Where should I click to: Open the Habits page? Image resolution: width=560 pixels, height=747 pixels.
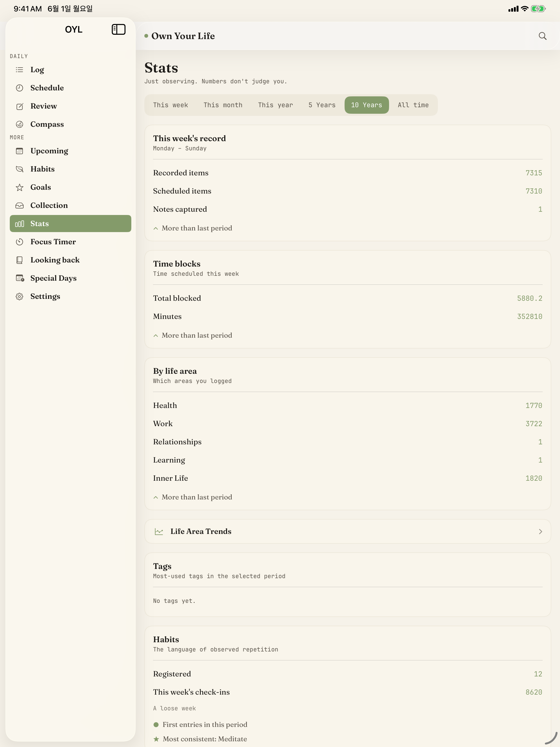pos(70,169)
